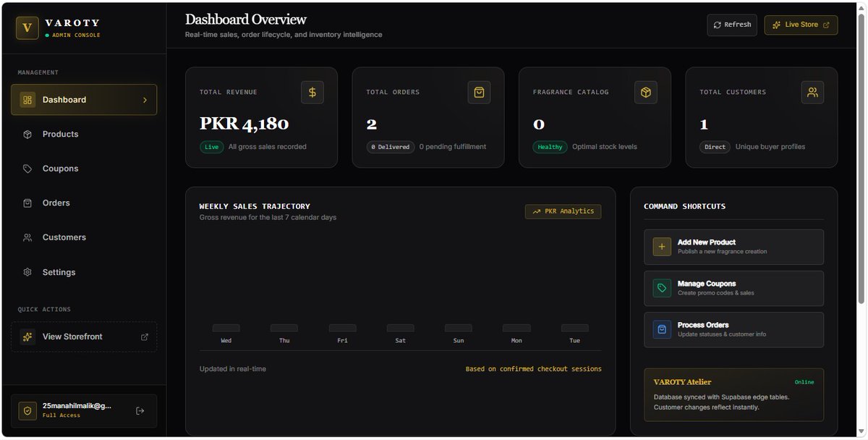Click the Dashboard grid icon in sidebar
Screen dimensions: 868x440
[x=27, y=100]
